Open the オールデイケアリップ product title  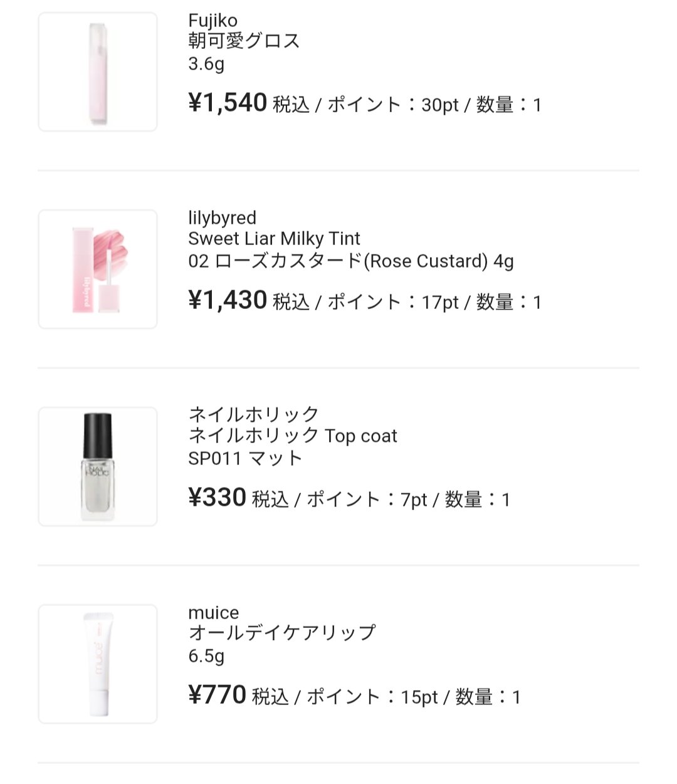pyautogui.click(x=281, y=633)
